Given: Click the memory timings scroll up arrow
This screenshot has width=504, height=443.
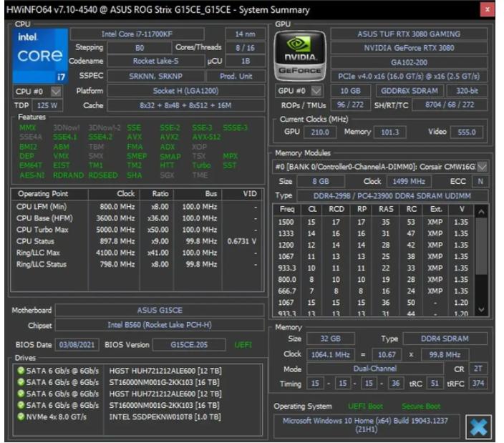Looking at the screenshot, I should click(481, 212).
